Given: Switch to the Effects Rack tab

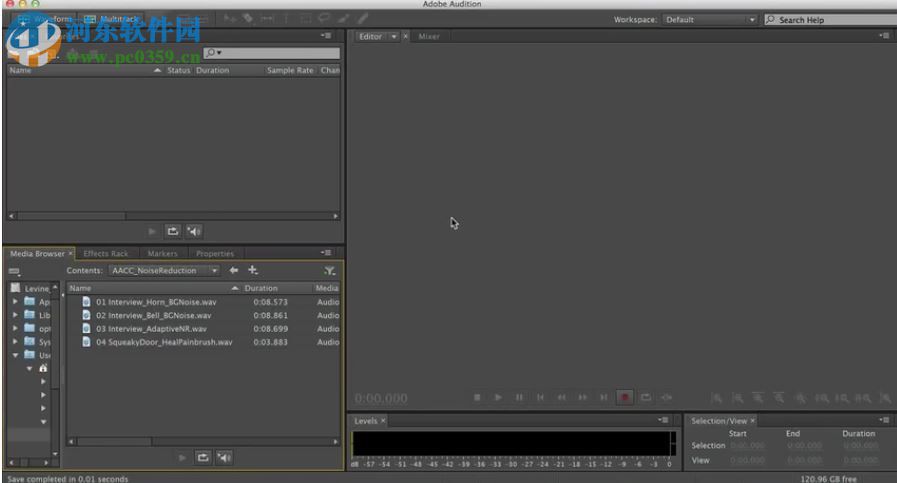Looking at the screenshot, I should pos(105,254).
